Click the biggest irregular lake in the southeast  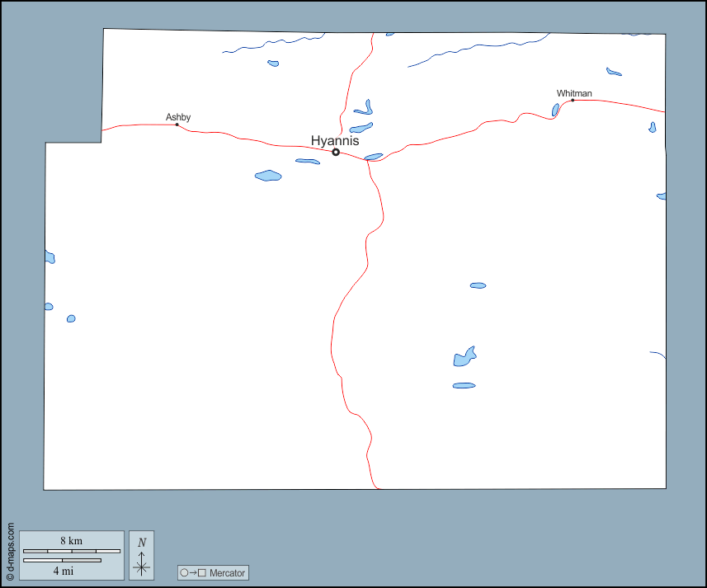[x=464, y=358]
